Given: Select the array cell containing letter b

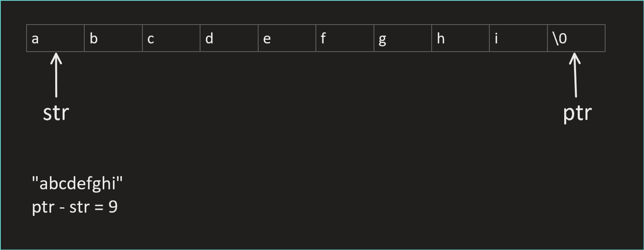Looking at the screenshot, I should coord(113,38).
